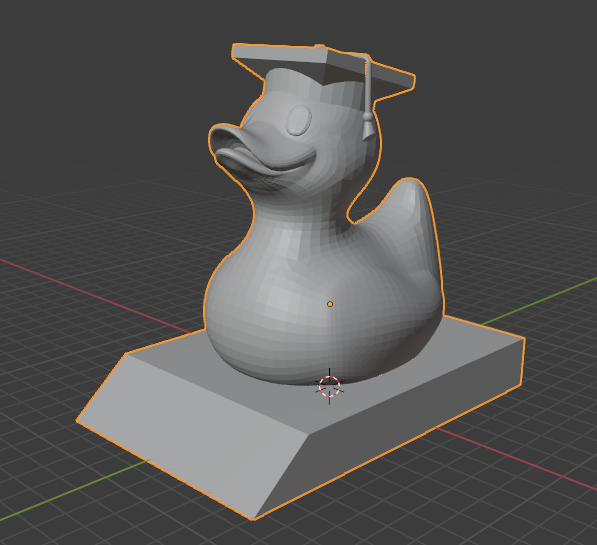This screenshot has width=597, height=545.
Task: Click the orange object origin dot
Action: pos(330,304)
